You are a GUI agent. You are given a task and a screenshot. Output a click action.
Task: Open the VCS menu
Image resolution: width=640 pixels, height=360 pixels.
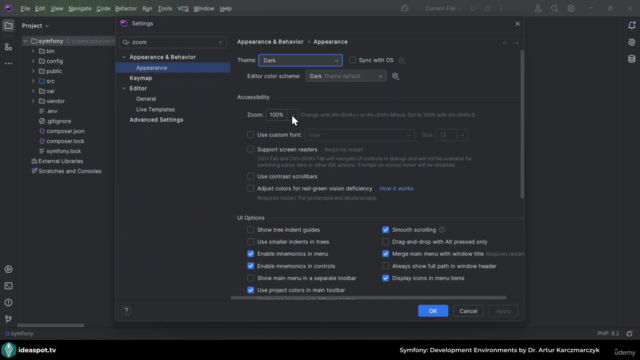(183, 9)
